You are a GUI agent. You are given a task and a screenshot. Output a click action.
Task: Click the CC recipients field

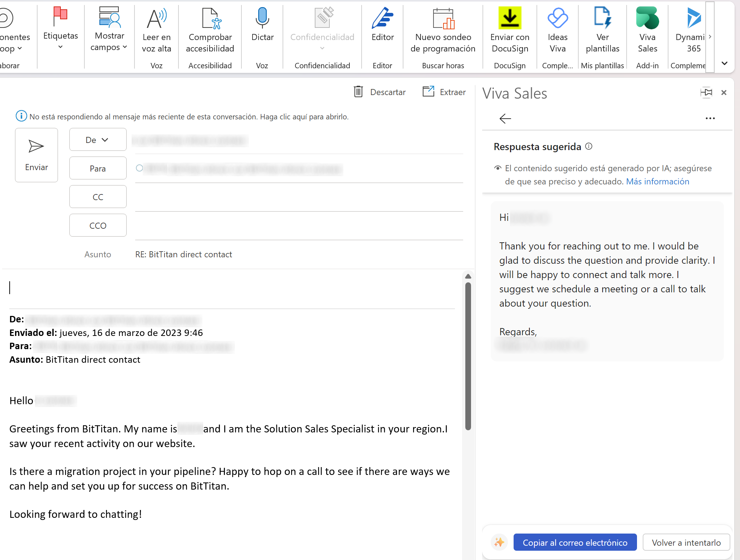(299, 197)
